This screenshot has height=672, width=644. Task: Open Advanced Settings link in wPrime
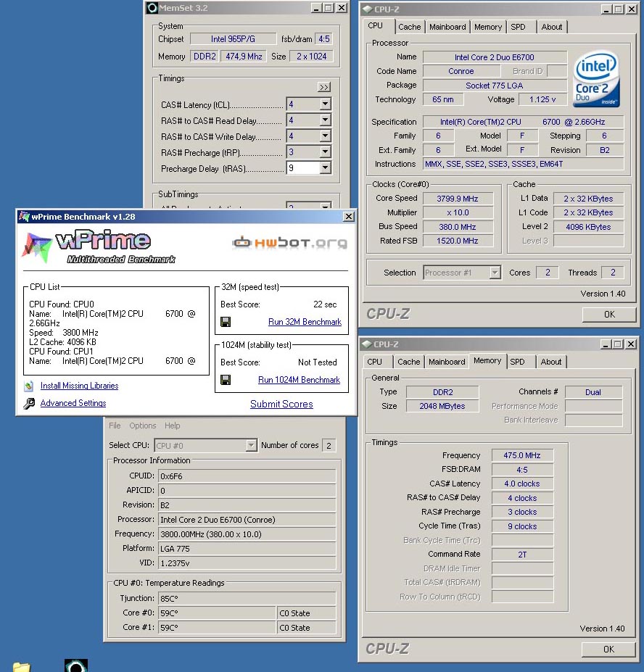(x=73, y=403)
